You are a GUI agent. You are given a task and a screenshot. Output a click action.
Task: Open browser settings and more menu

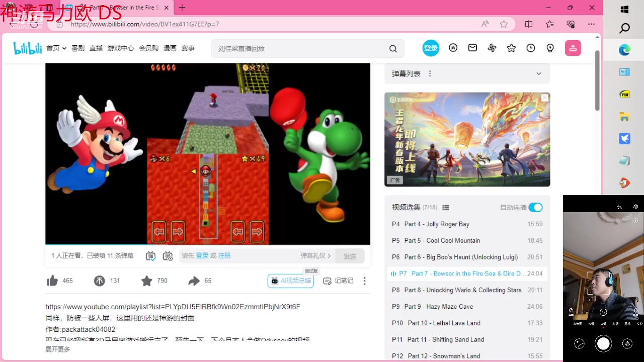pyautogui.click(x=591, y=24)
